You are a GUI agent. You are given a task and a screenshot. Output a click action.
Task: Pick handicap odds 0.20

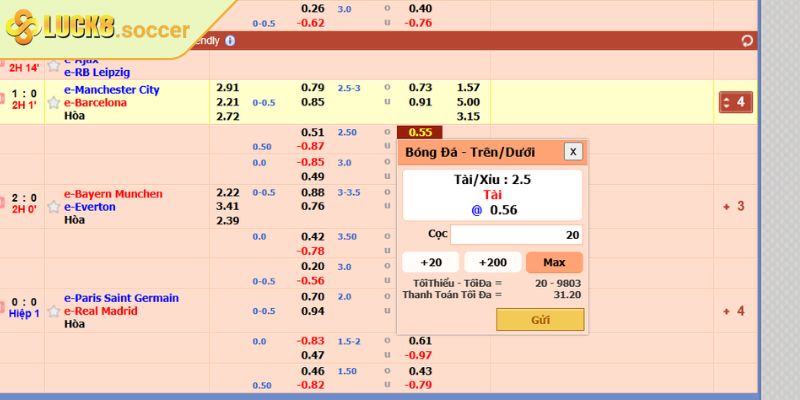click(313, 267)
